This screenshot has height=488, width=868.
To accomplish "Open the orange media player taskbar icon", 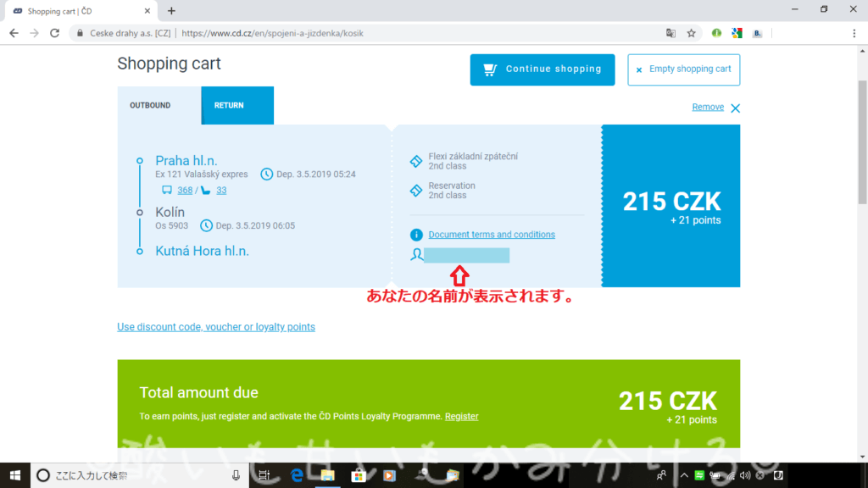I will (x=390, y=475).
